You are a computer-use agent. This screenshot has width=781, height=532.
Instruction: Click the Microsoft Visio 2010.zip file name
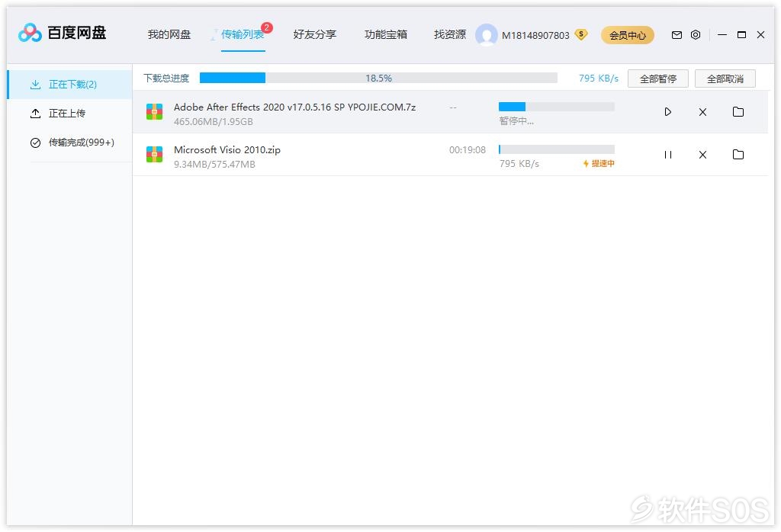tap(227, 150)
